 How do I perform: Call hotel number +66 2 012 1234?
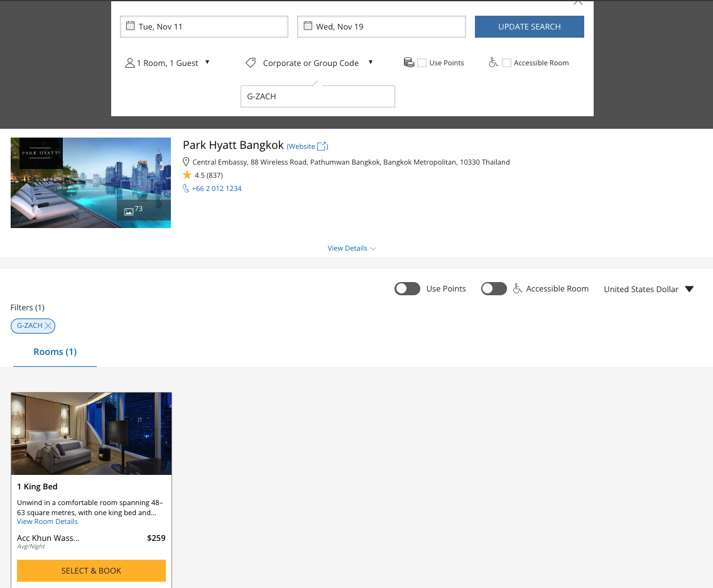point(217,188)
